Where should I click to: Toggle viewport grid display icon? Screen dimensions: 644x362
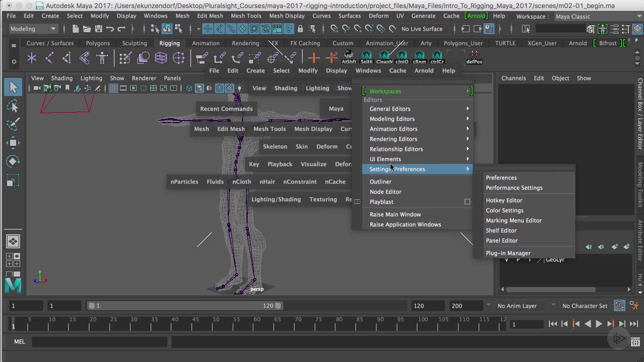[113, 88]
